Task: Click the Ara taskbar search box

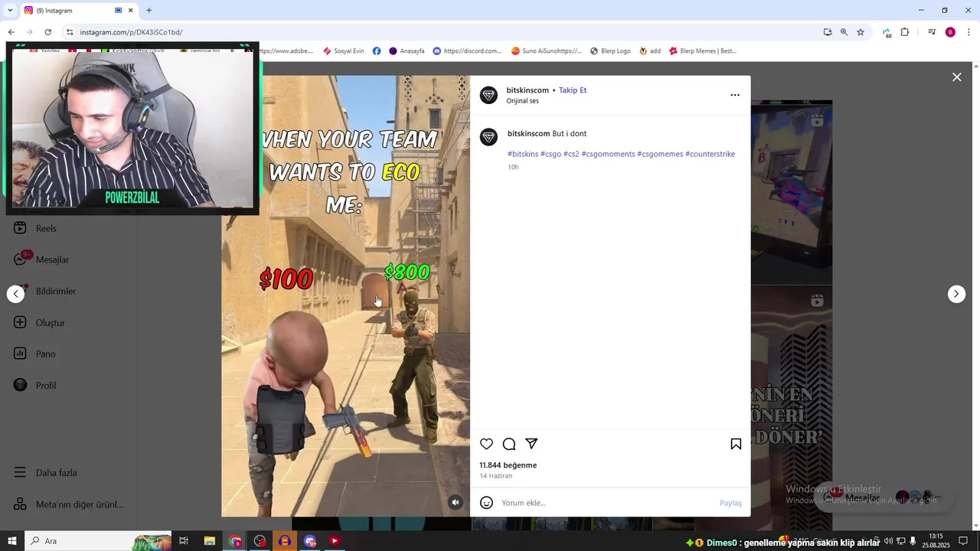Action: tap(98, 541)
